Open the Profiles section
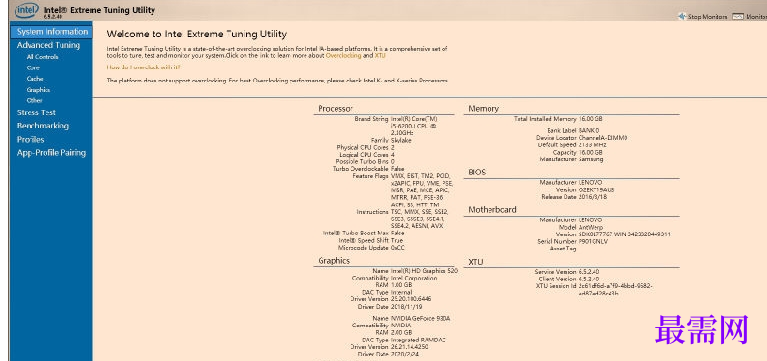Screen dimensions: 767x361 point(30,139)
